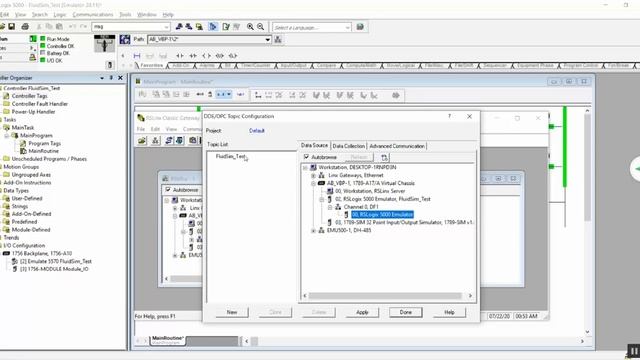Click the RSLinx RSWho network toolbar icon
Viewport: 640px width, 360px height.
156,141
